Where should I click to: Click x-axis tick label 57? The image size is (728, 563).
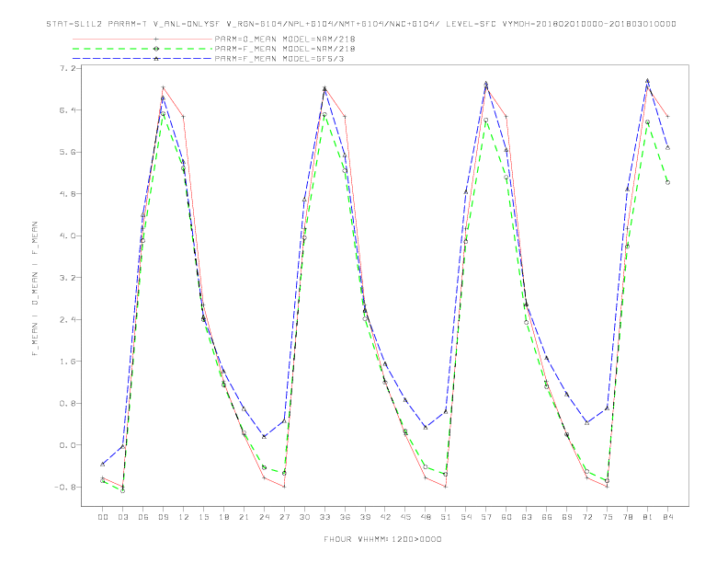point(486,517)
